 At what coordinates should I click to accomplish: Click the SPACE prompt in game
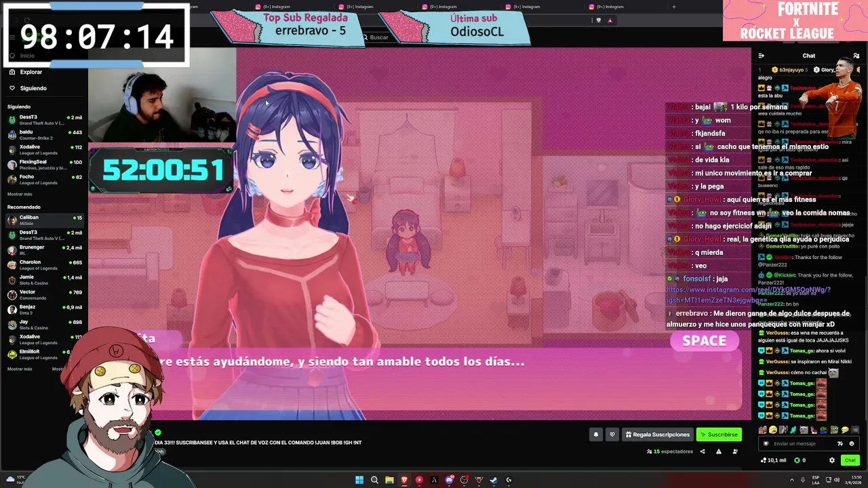(x=704, y=341)
